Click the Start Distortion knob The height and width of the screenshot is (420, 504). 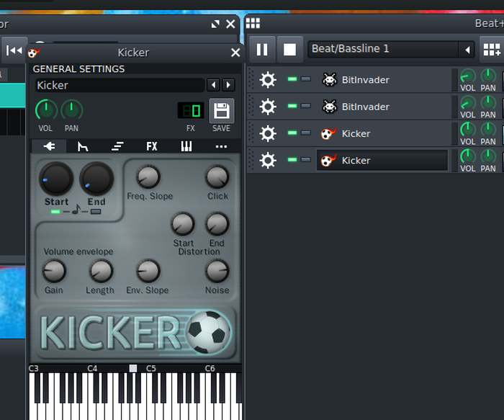click(x=183, y=224)
